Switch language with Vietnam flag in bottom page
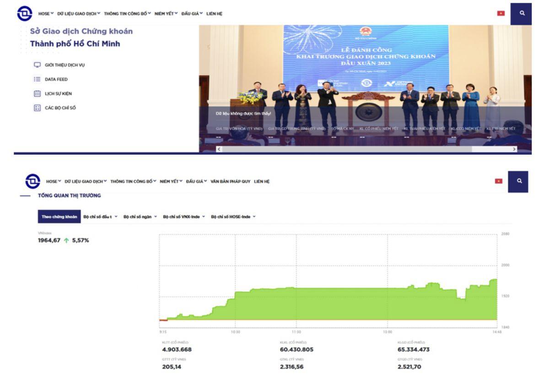This screenshot has height=392, width=549. pyautogui.click(x=499, y=181)
